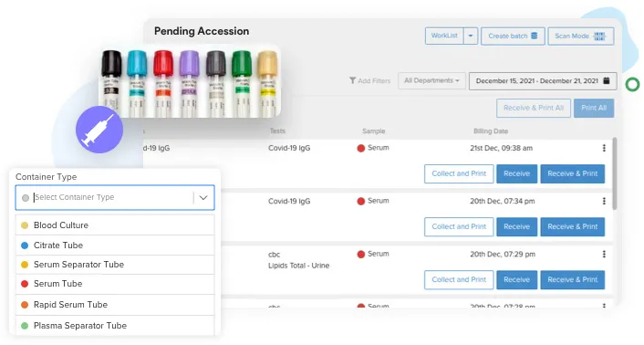Pick Plasma Separator Tube option

[x=115, y=326]
